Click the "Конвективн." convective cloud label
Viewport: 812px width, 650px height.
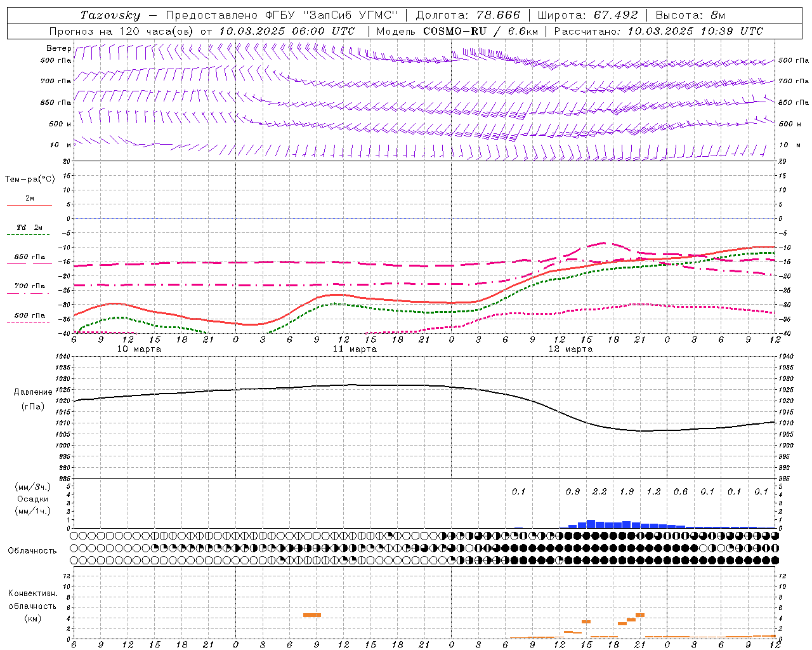pyautogui.click(x=32, y=594)
